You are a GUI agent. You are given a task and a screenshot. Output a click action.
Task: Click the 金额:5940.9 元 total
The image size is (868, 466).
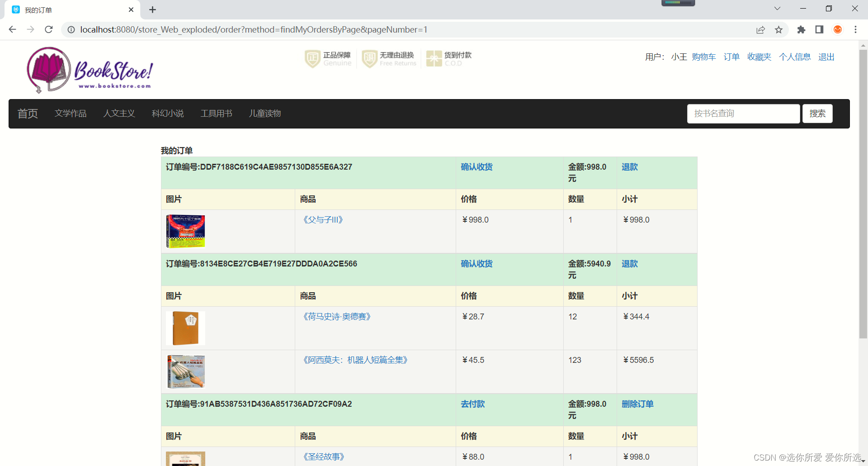coord(590,269)
